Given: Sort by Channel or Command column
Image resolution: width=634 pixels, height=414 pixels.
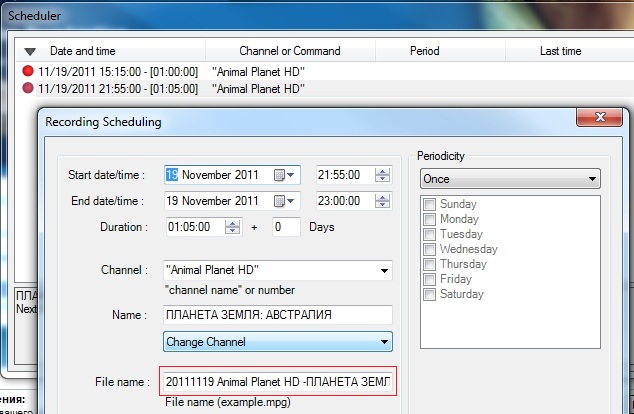Looking at the screenshot, I should [x=290, y=51].
